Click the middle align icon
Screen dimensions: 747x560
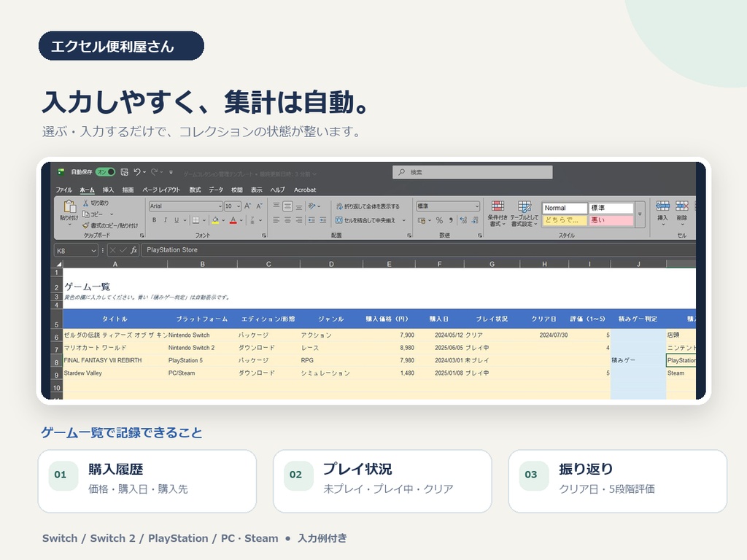pos(287,206)
